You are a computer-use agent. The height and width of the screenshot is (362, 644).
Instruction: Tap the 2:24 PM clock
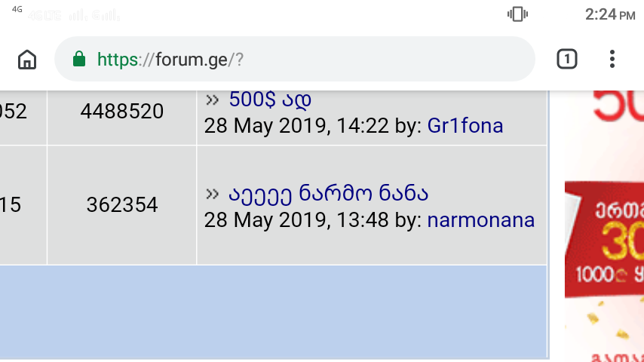[x=610, y=15]
